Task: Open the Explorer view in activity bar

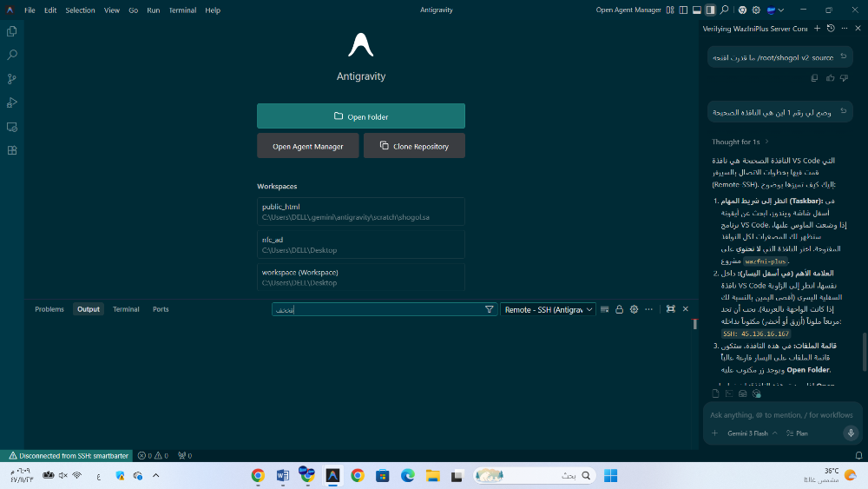Action: tap(11, 31)
